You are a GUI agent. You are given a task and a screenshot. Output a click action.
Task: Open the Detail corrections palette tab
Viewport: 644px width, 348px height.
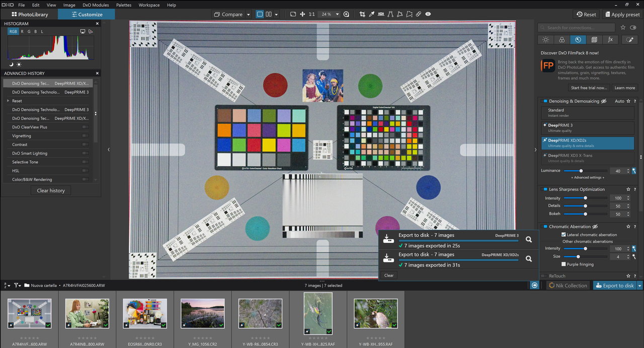tap(578, 40)
